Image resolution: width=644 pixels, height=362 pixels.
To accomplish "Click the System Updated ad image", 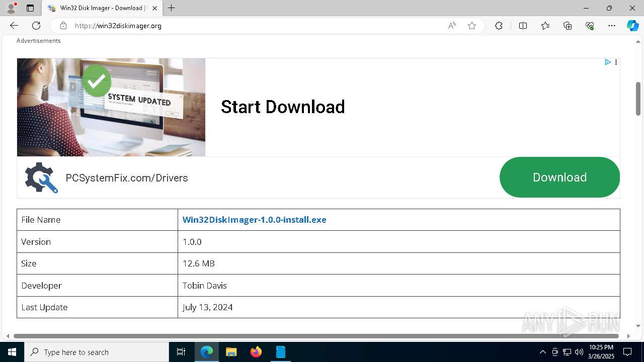I will 111,107.
